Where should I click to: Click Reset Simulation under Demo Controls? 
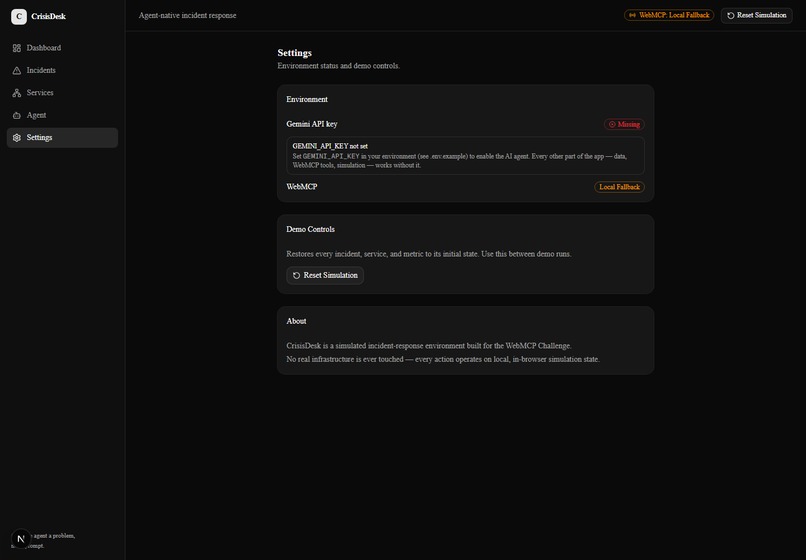pos(325,276)
